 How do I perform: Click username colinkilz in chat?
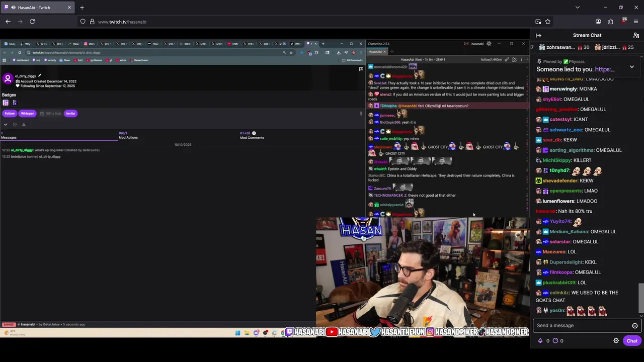559,293
